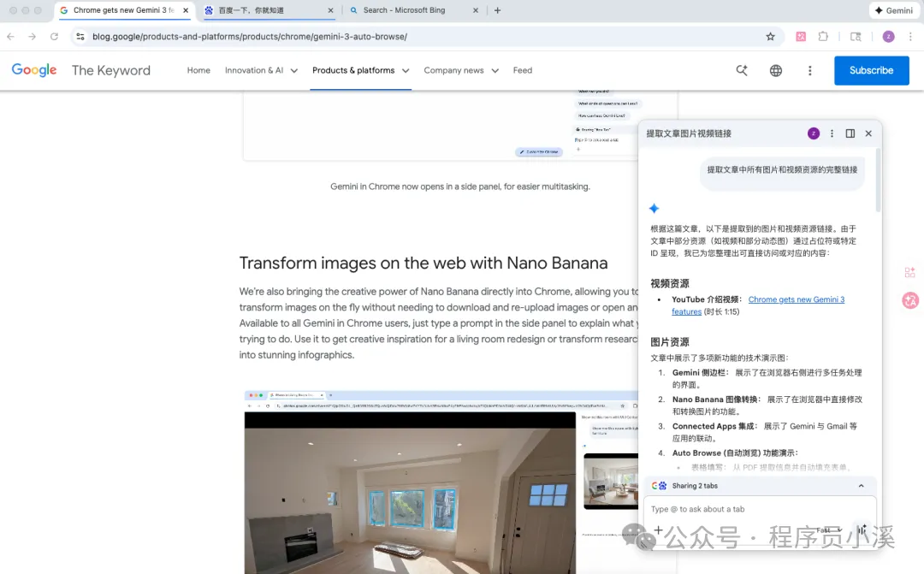Screen dimensions: 924x574
Task: Click the QR grid floating icon at right edge
Action: (x=909, y=272)
